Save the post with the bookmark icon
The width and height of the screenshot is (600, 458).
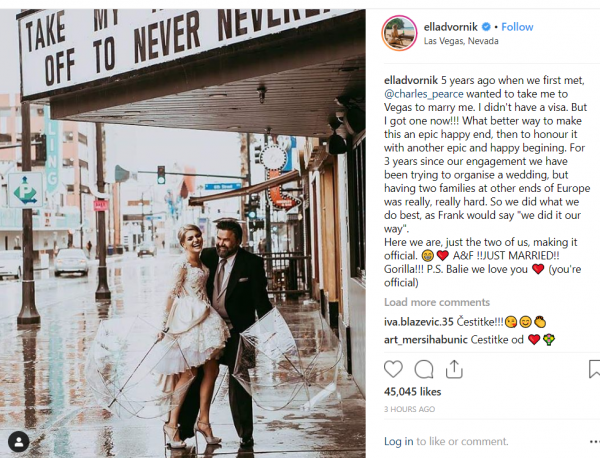594,369
